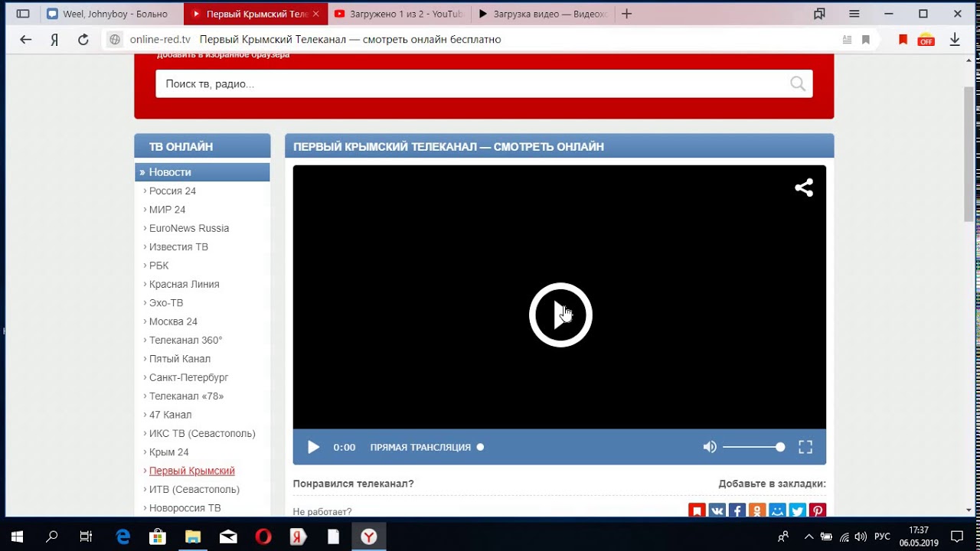The width and height of the screenshot is (980, 551).
Task: Open the 'Телеканал «78»' channel link
Action: click(x=186, y=396)
